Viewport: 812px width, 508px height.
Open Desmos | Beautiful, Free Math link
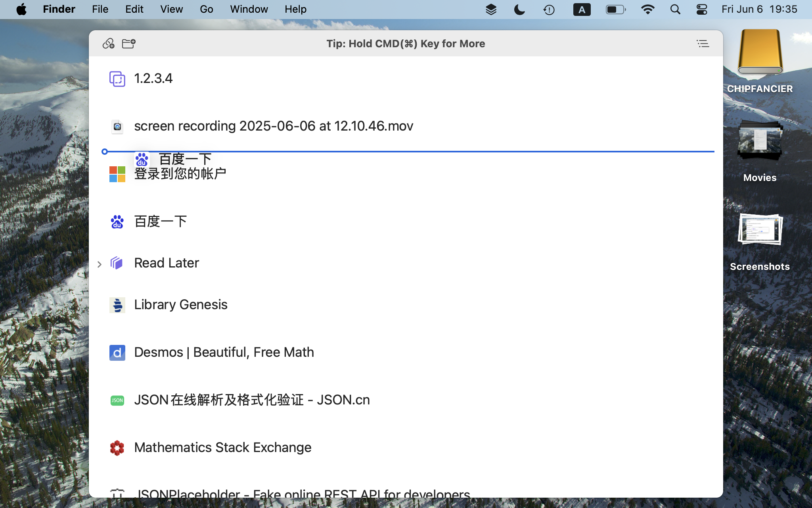click(x=224, y=352)
